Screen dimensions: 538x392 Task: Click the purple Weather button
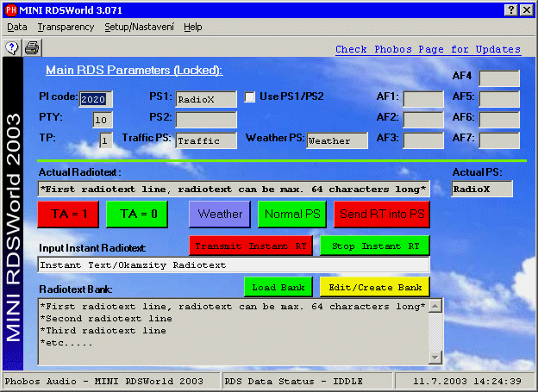click(x=220, y=215)
